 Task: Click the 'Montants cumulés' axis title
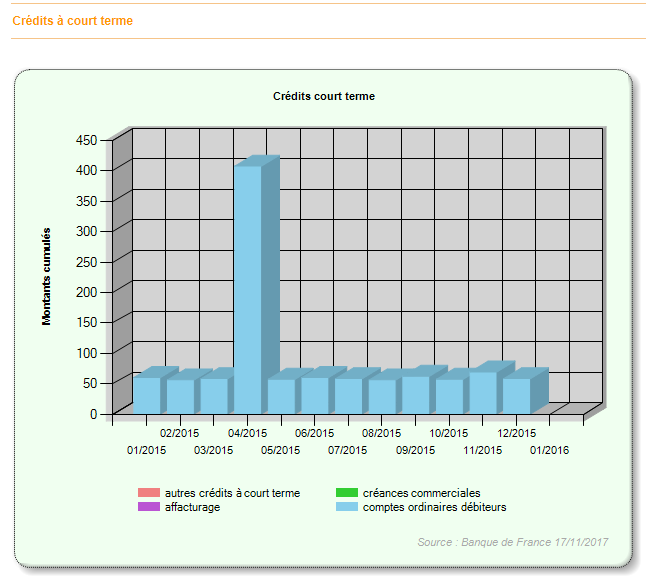click(x=46, y=277)
